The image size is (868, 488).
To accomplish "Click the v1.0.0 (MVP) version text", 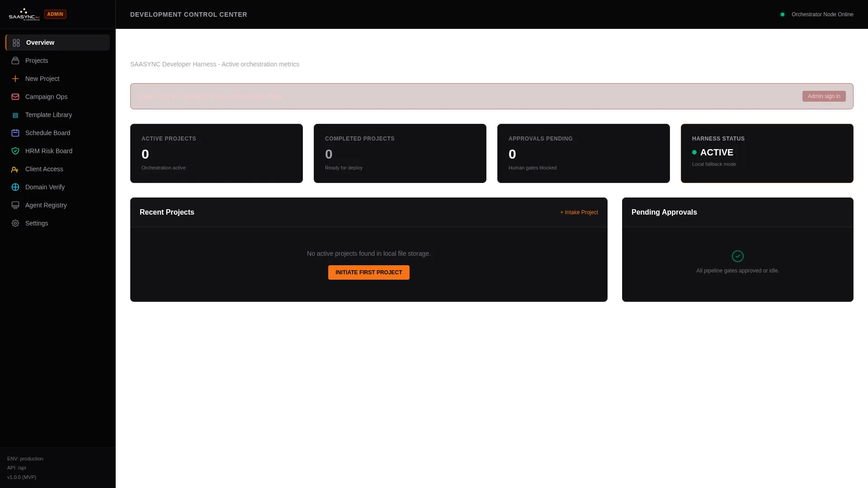I will pyautogui.click(x=22, y=477).
